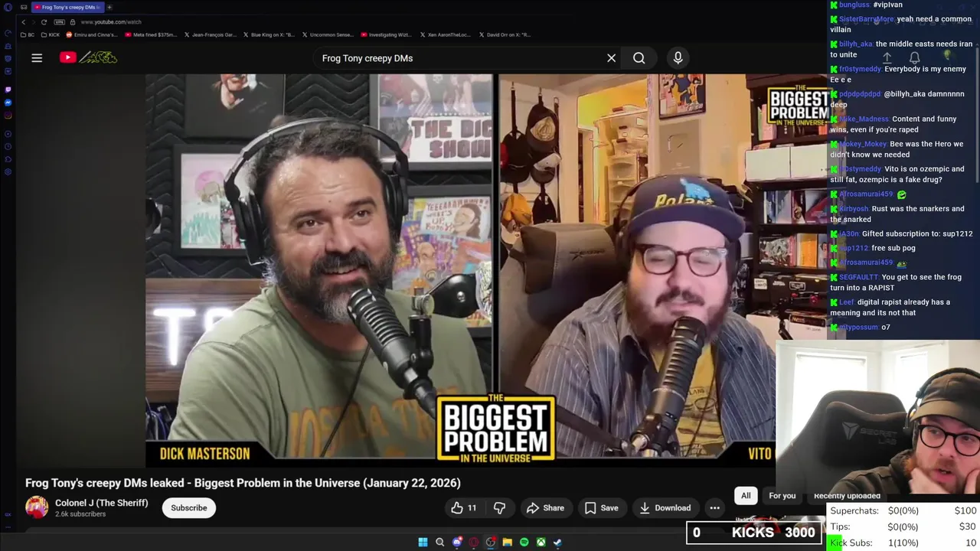The height and width of the screenshot is (551, 980).
Task: Open Instagram in Opera sidebar
Action: point(8,116)
